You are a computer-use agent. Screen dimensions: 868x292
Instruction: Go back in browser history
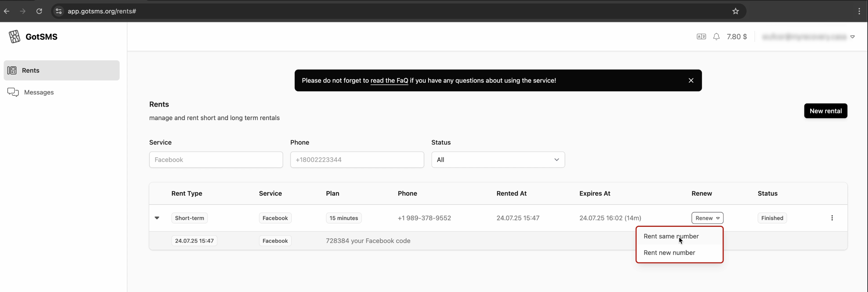pos(7,11)
